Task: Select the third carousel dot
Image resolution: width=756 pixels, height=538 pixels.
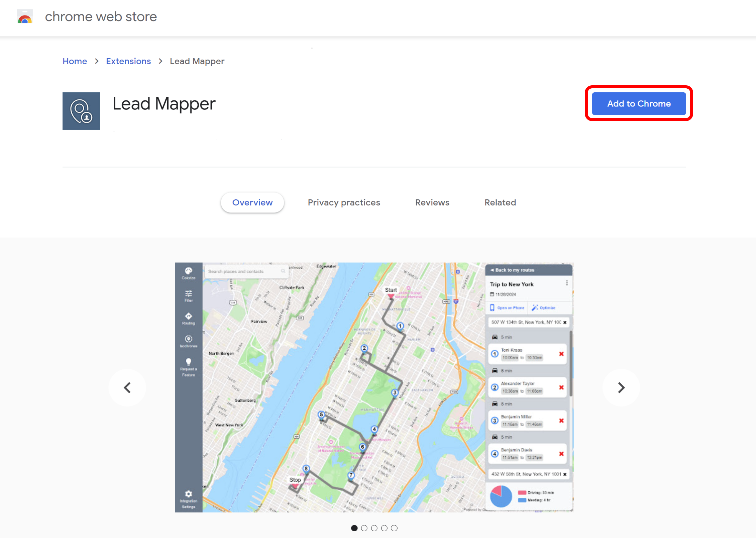Action: coord(374,528)
